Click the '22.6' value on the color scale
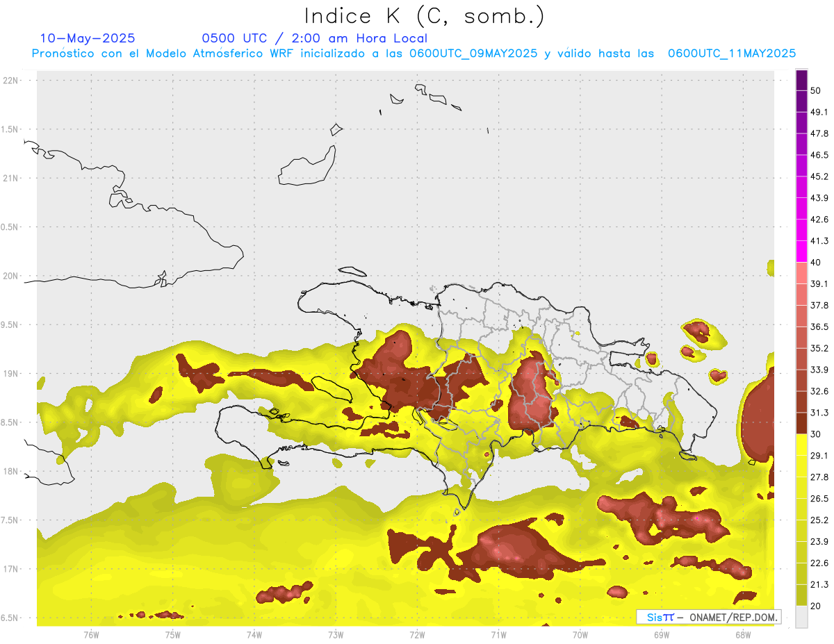834x644 pixels. (x=819, y=563)
